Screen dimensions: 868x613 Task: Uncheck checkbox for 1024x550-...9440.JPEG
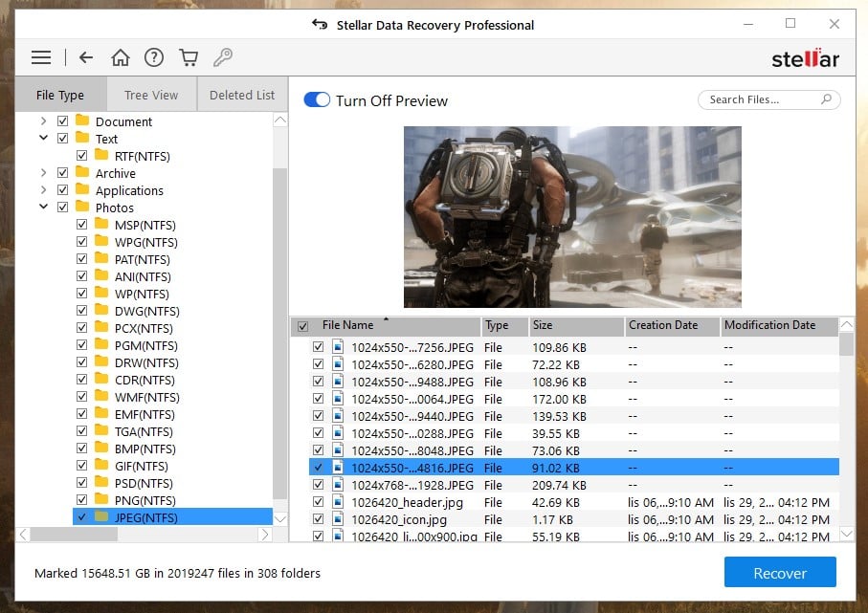pyautogui.click(x=319, y=415)
